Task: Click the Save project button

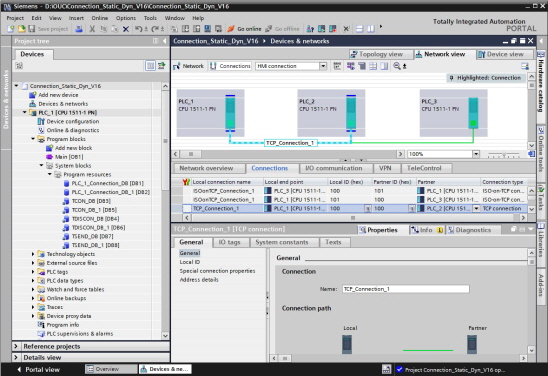Action: (x=49, y=29)
